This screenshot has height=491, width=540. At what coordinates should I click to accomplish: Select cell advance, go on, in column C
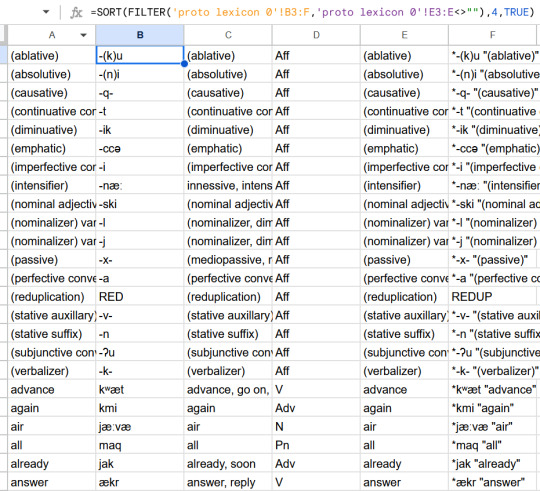click(228, 390)
